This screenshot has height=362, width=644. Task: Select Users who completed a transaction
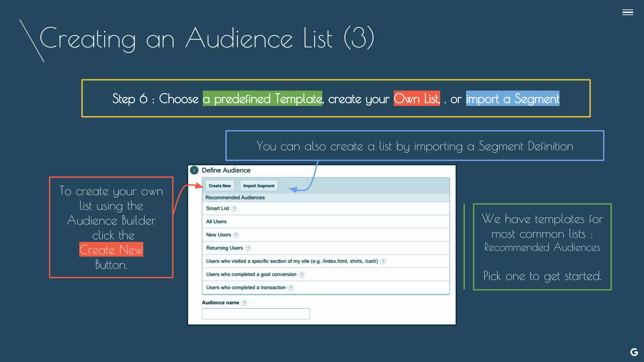[x=326, y=288]
